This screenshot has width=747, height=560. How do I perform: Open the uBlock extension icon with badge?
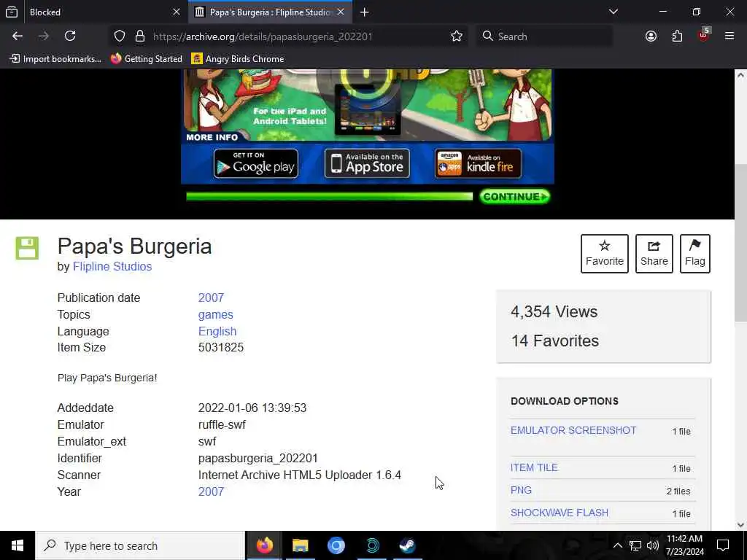click(704, 35)
